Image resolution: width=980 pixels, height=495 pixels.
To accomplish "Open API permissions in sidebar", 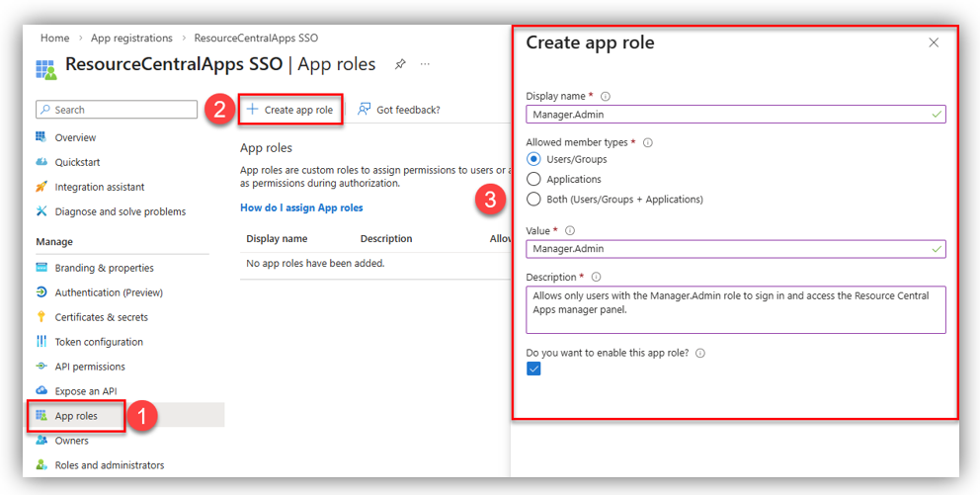I will click(89, 367).
